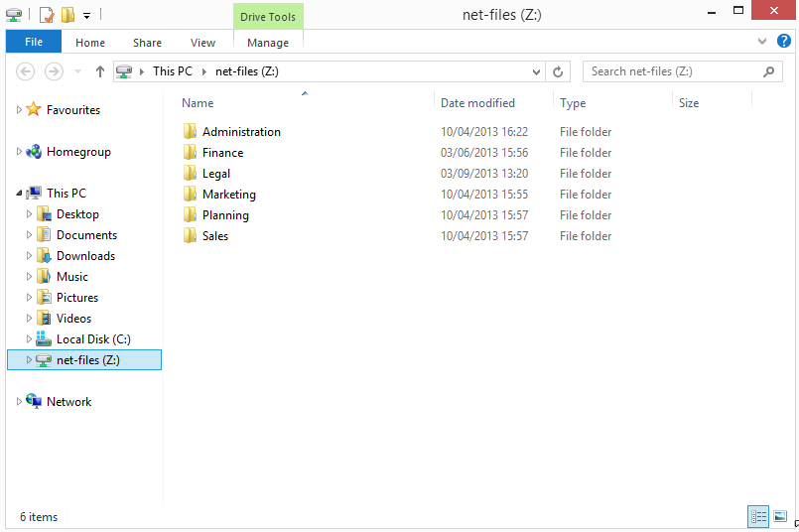This screenshot has width=799, height=532.
Task: Sort by the Name column header
Action: pos(198,103)
